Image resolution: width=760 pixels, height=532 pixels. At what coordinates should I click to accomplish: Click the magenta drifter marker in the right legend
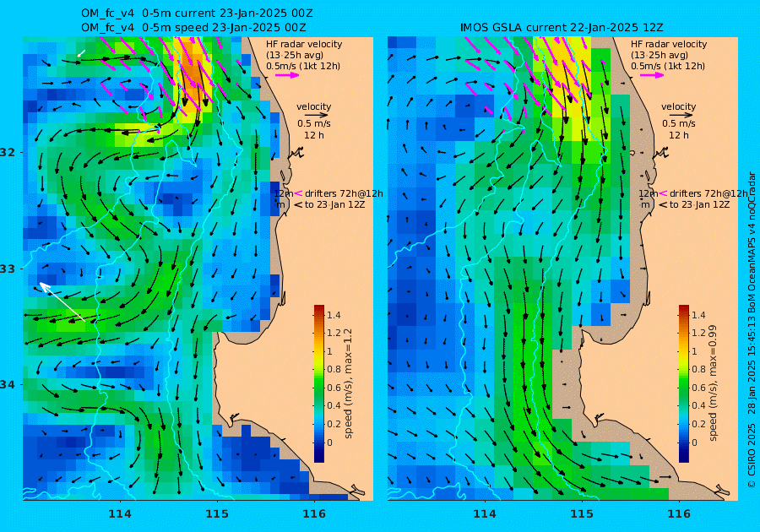[x=663, y=193]
